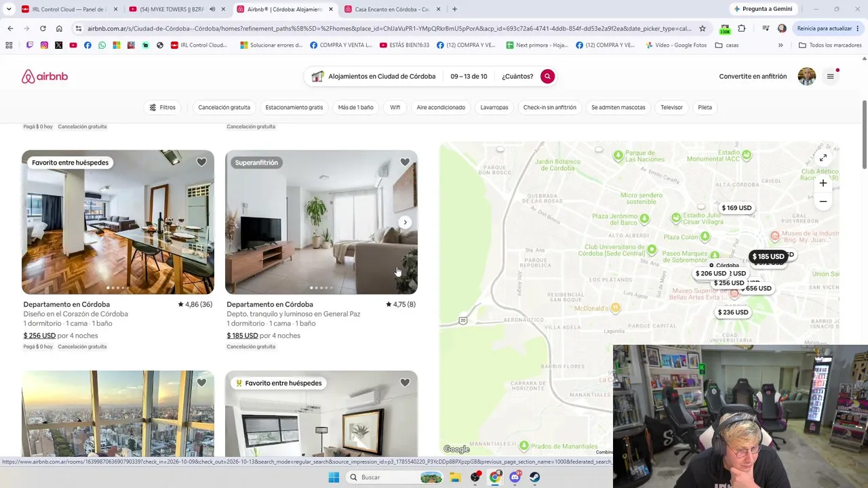
Task: Toggle the Aire acondicionado filter chip
Action: 441,107
